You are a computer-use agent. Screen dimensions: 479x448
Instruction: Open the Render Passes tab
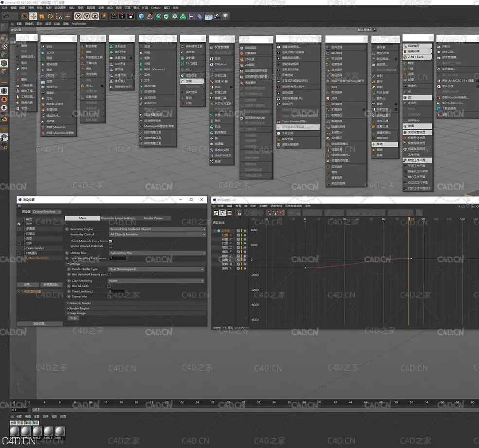click(153, 218)
